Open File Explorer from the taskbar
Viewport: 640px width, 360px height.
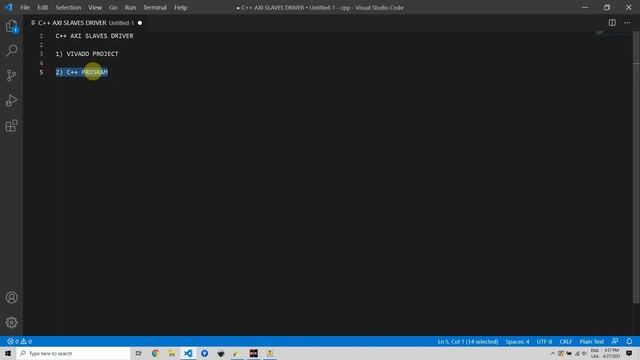click(x=171, y=353)
